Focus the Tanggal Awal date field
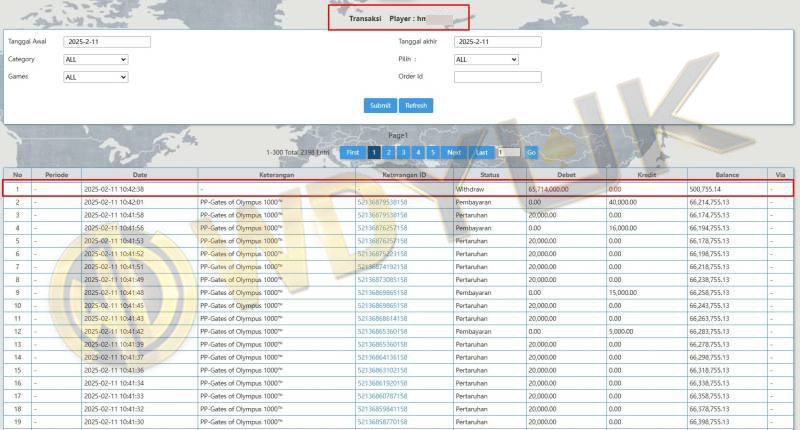800x430 pixels. (x=106, y=42)
